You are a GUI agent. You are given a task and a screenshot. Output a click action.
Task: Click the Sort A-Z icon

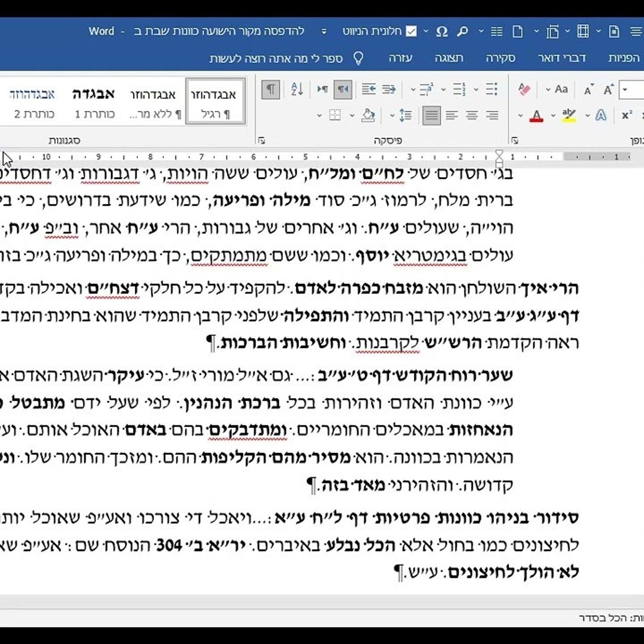pyautogui.click(x=297, y=89)
